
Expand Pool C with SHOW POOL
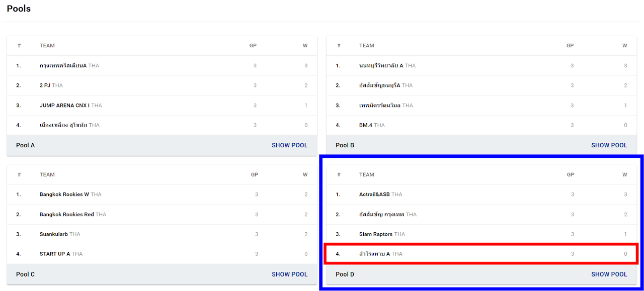289,274
